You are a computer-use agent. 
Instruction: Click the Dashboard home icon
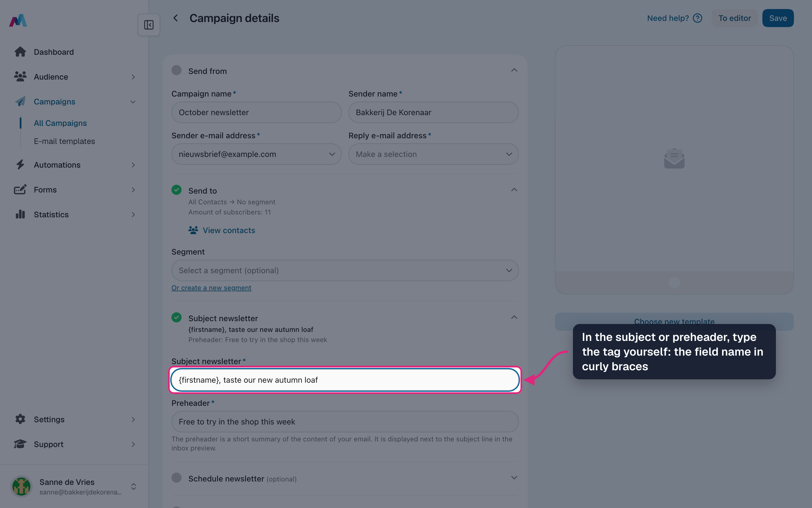(x=20, y=52)
